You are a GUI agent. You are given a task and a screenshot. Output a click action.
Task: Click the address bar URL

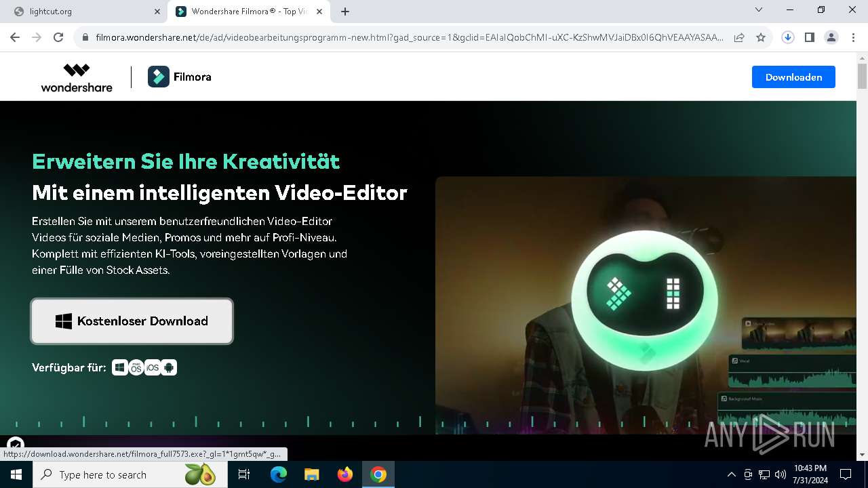click(x=410, y=38)
